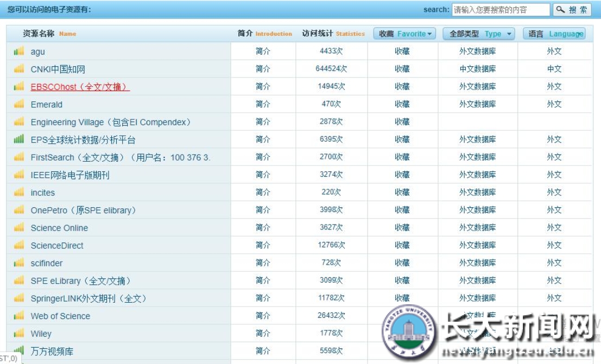View 简介 introduction for Wiley
The image size is (601, 364).
[x=263, y=333]
